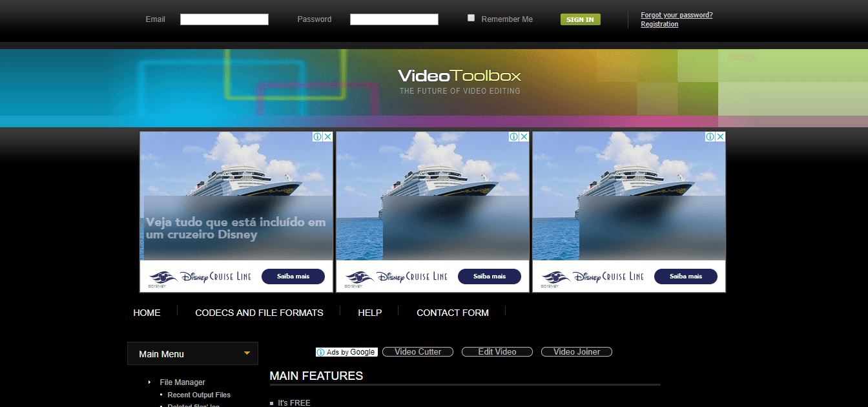
Task: Follow the Forgot your password? link
Action: (x=677, y=15)
